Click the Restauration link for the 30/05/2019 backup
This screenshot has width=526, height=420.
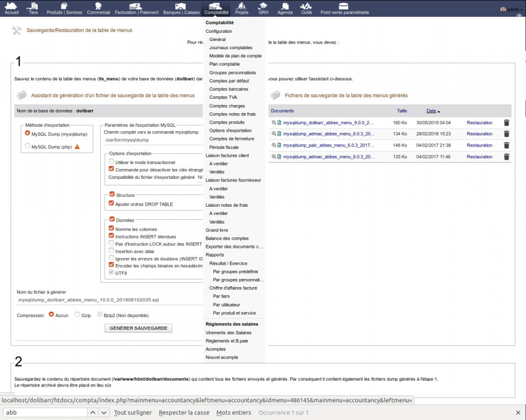479,122
